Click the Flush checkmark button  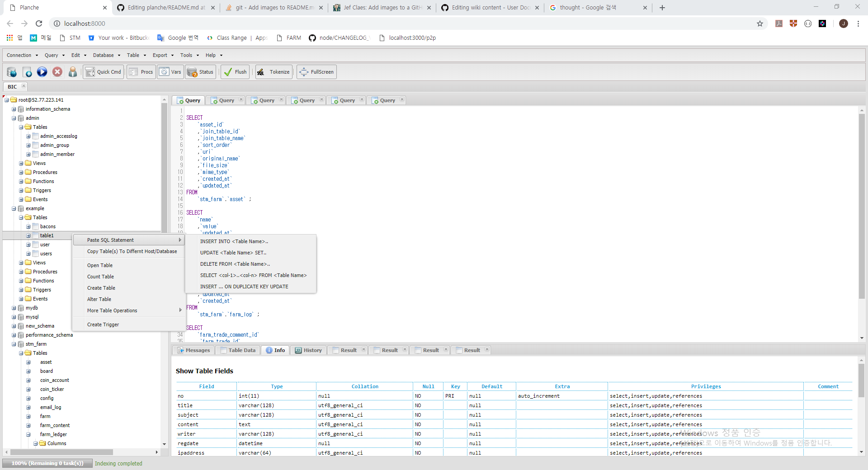pyautogui.click(x=235, y=72)
